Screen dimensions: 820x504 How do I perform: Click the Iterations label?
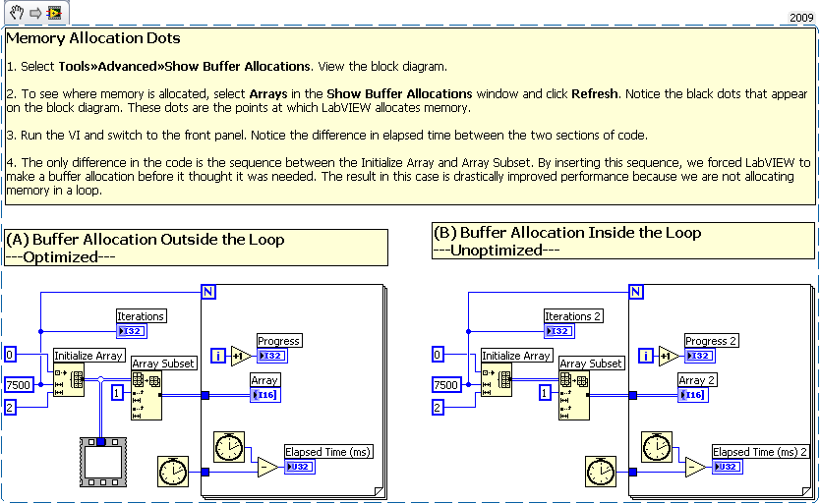tap(141, 316)
